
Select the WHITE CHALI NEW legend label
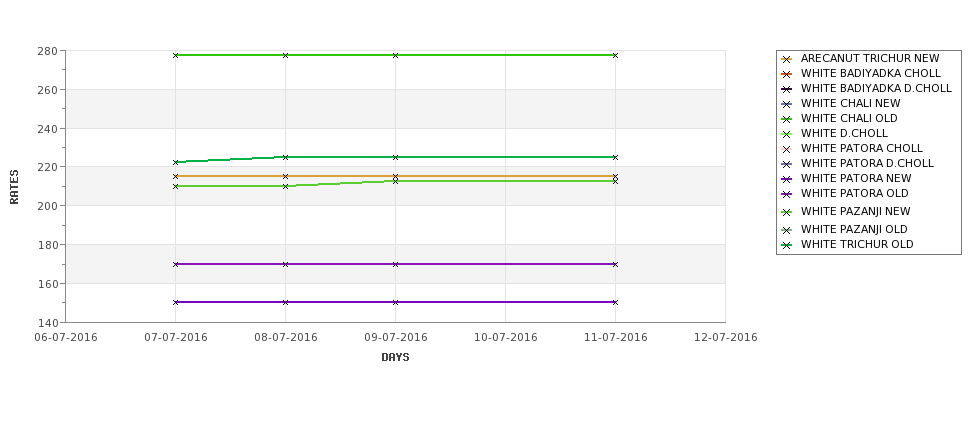850,103
